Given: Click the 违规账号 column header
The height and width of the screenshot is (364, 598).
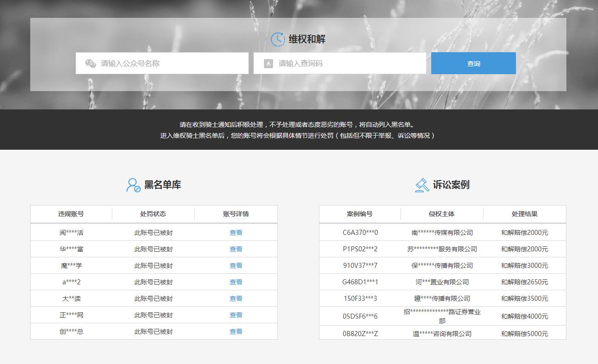Looking at the screenshot, I should coord(71,214).
